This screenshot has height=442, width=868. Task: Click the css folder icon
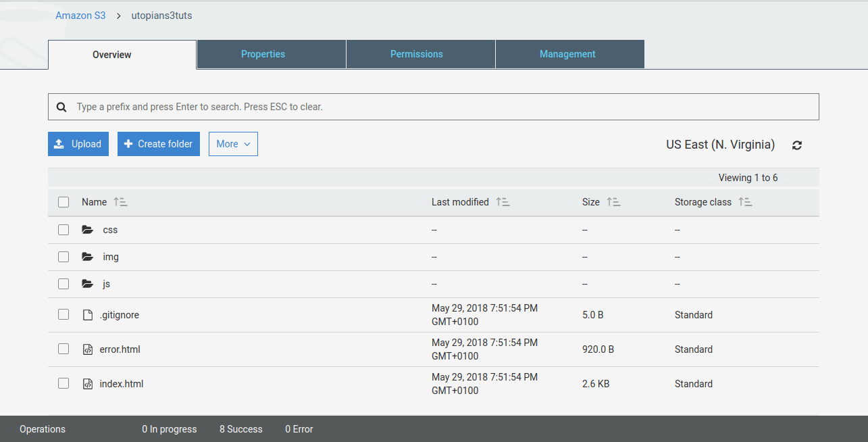coord(87,230)
